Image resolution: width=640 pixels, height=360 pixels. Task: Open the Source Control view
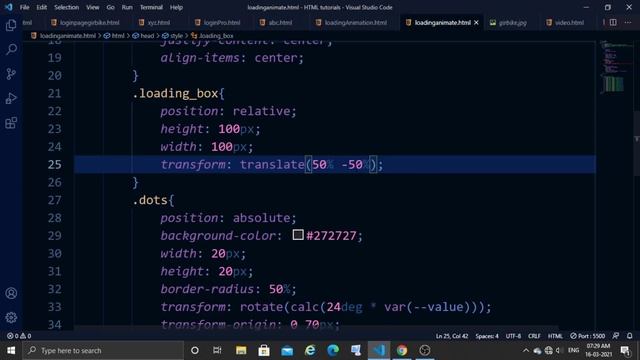(11, 74)
